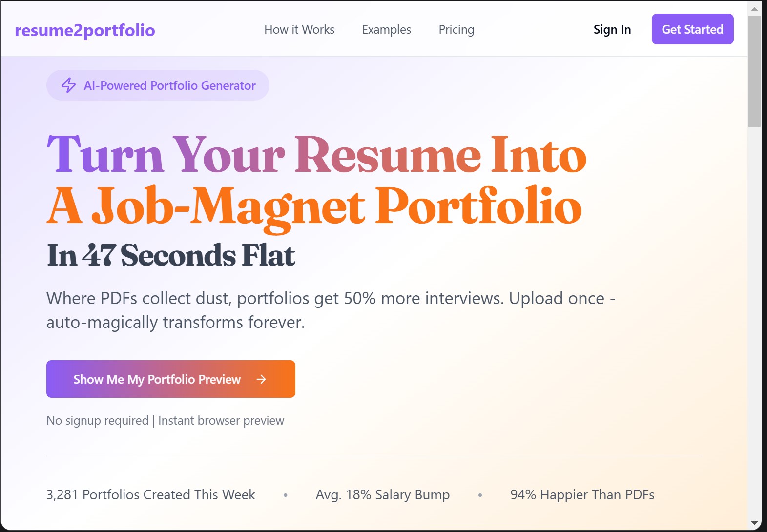The width and height of the screenshot is (767, 532).
Task: Click Sign In
Action: pos(612,29)
